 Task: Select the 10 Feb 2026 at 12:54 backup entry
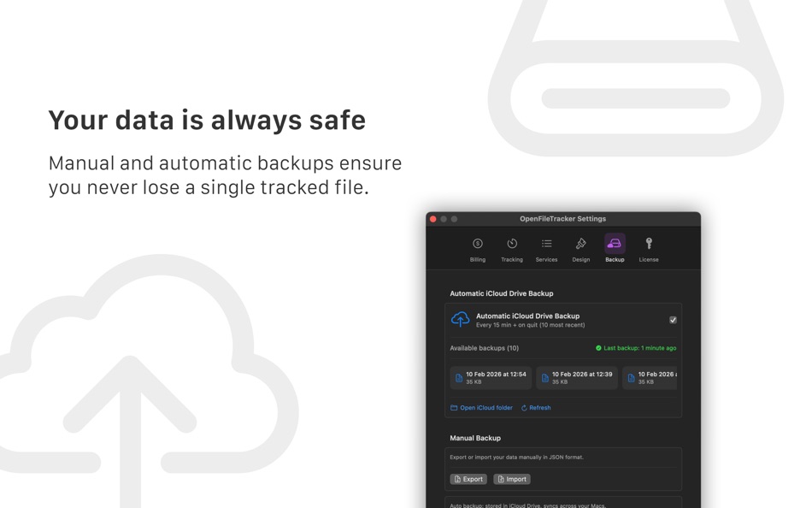pyautogui.click(x=490, y=377)
